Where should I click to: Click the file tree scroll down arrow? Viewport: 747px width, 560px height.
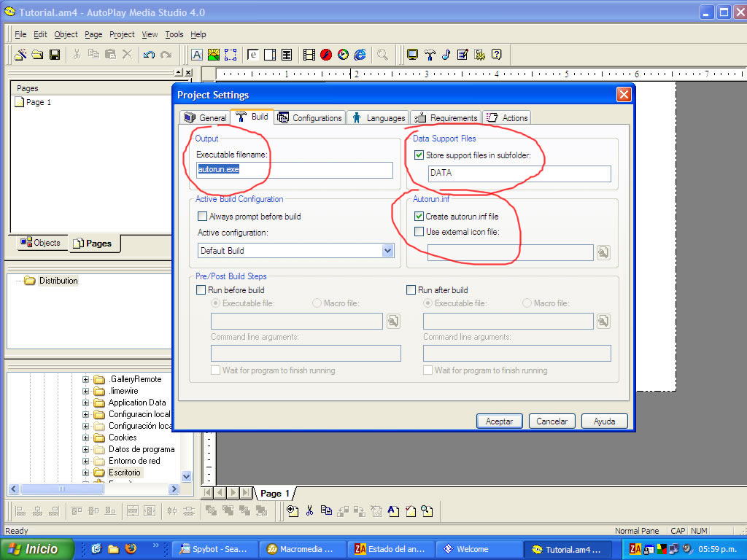tap(186, 476)
